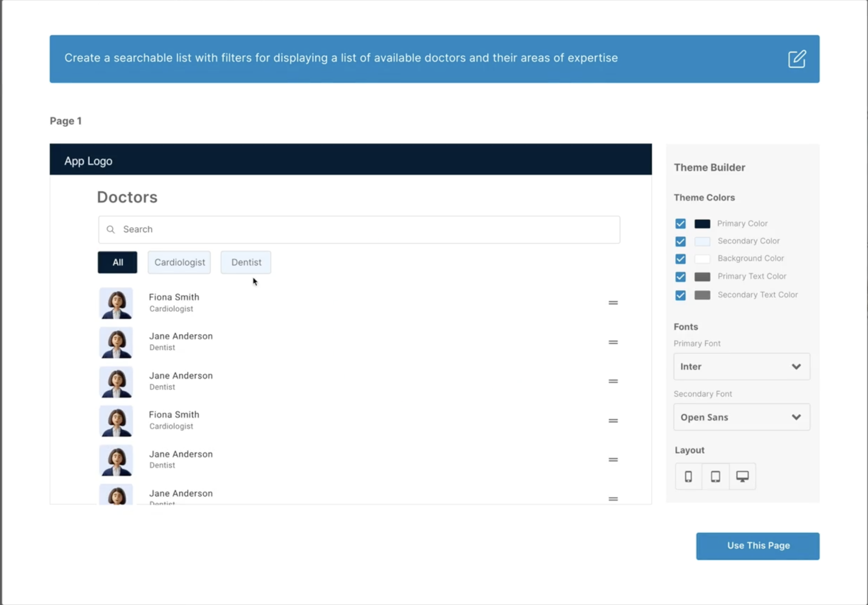
Task: Expand the Secondary Font dropdown showing Open Sans
Action: pos(741,417)
